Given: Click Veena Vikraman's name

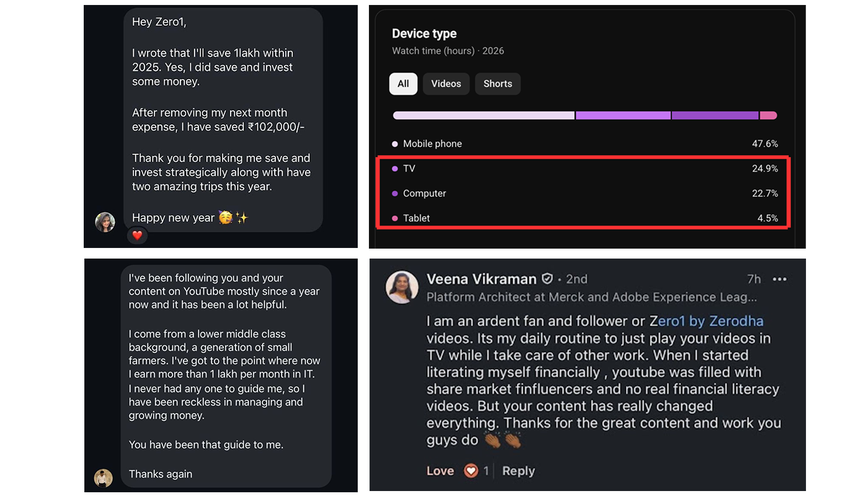Looking at the screenshot, I should tap(482, 279).
